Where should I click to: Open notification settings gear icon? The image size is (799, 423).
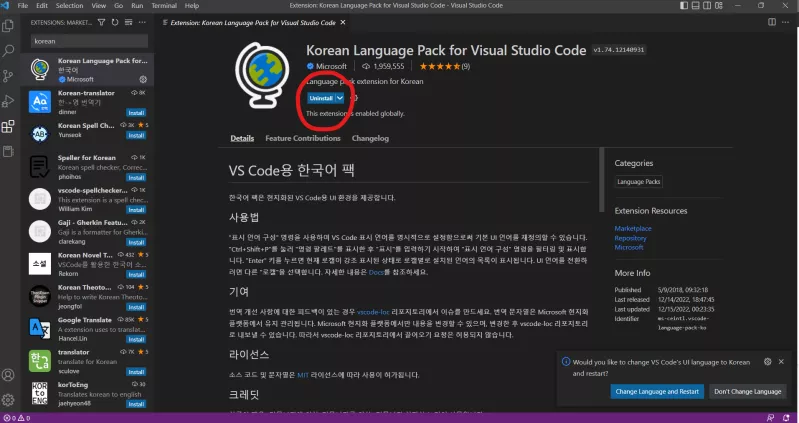(767, 362)
